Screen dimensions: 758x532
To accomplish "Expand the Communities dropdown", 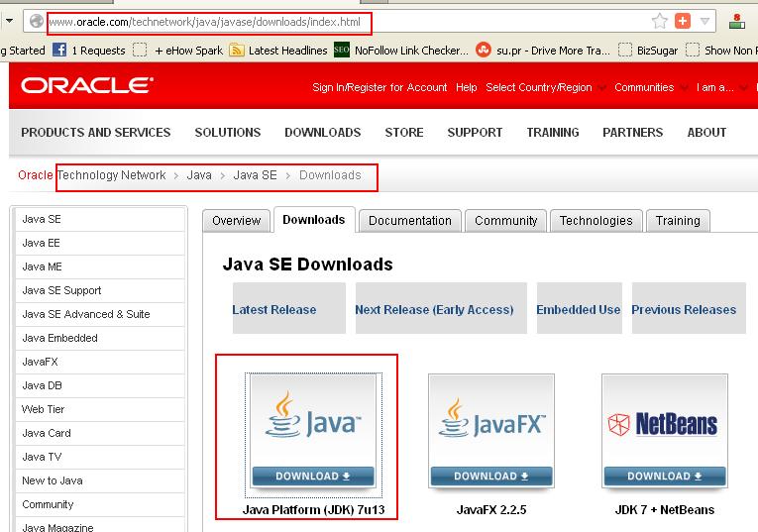I will coord(651,87).
